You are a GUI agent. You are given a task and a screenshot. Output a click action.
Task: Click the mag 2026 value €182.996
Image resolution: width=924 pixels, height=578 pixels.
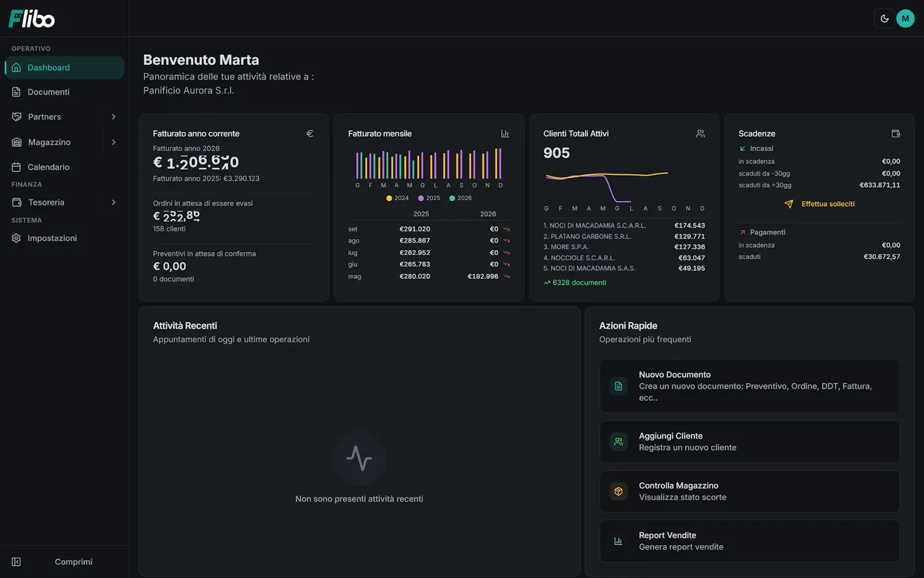[483, 276]
